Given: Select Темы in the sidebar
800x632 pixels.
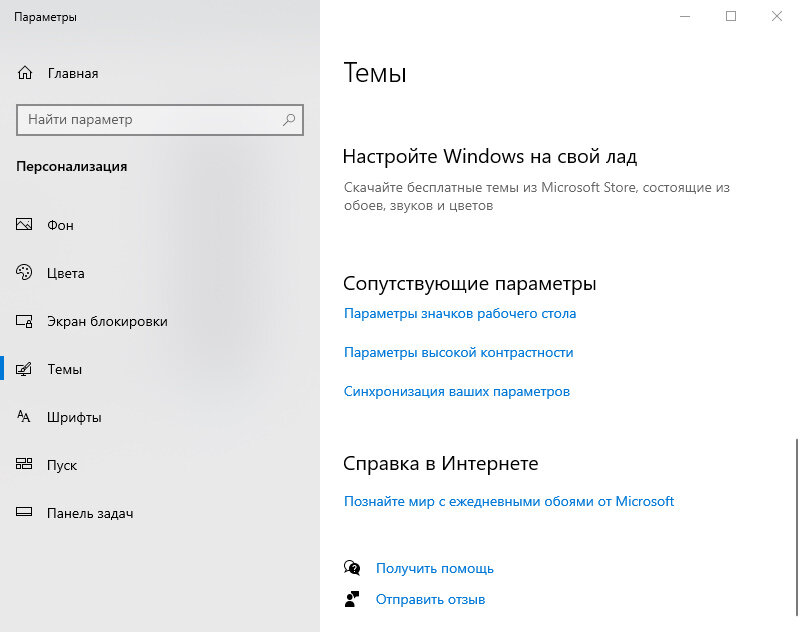Looking at the screenshot, I should click(x=64, y=369).
